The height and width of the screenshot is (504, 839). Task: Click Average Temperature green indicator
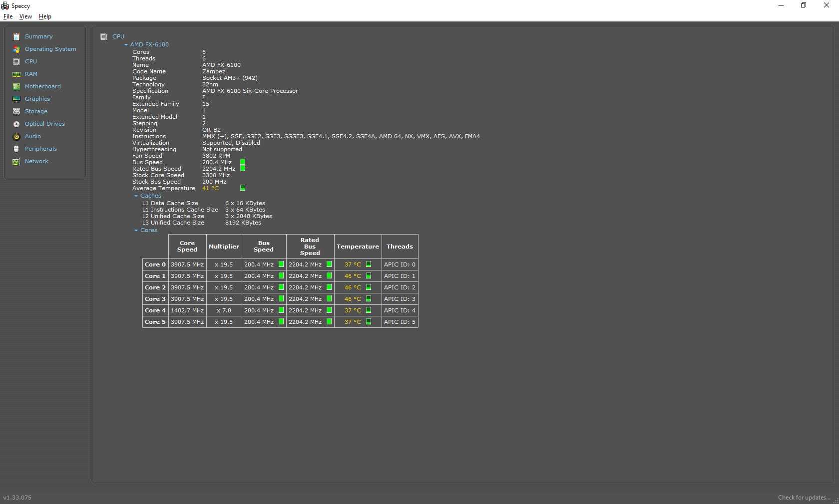243,188
